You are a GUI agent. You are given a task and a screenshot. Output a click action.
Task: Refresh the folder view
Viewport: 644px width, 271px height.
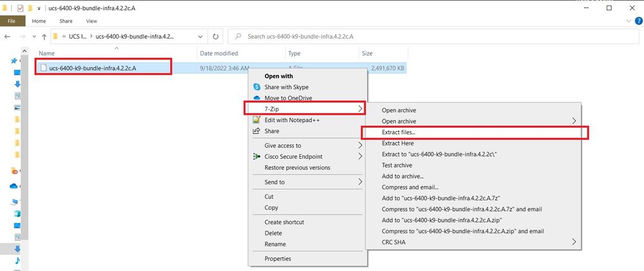click(215, 37)
